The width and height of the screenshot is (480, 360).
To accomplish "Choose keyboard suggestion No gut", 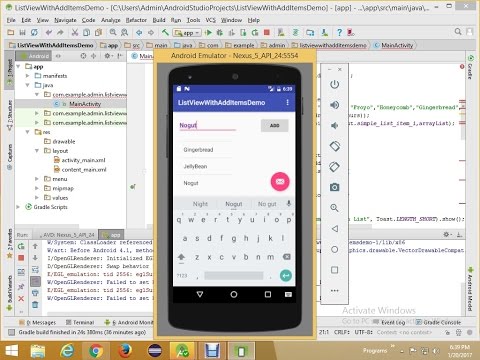I will pyautogui.click(x=267, y=204).
